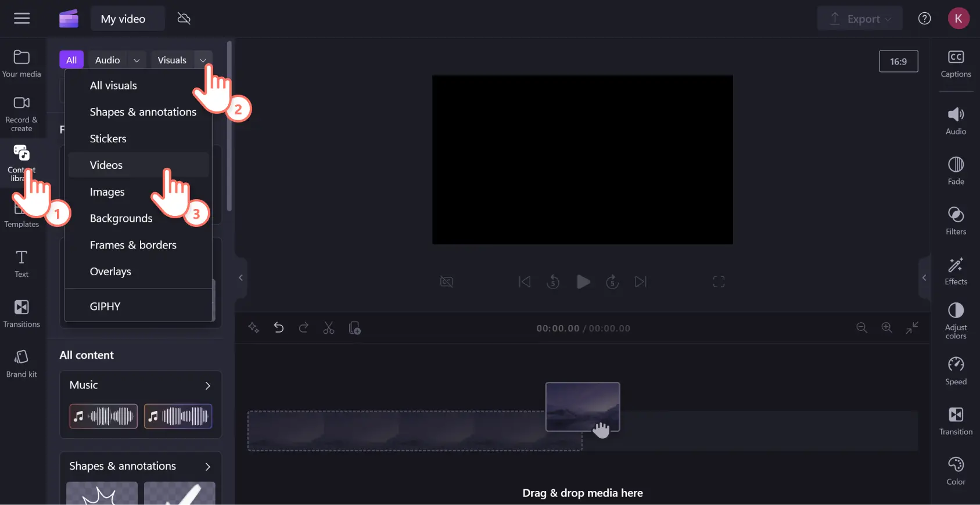
Task: Choose Backgrounds in the dropdown list
Action: [x=121, y=219]
